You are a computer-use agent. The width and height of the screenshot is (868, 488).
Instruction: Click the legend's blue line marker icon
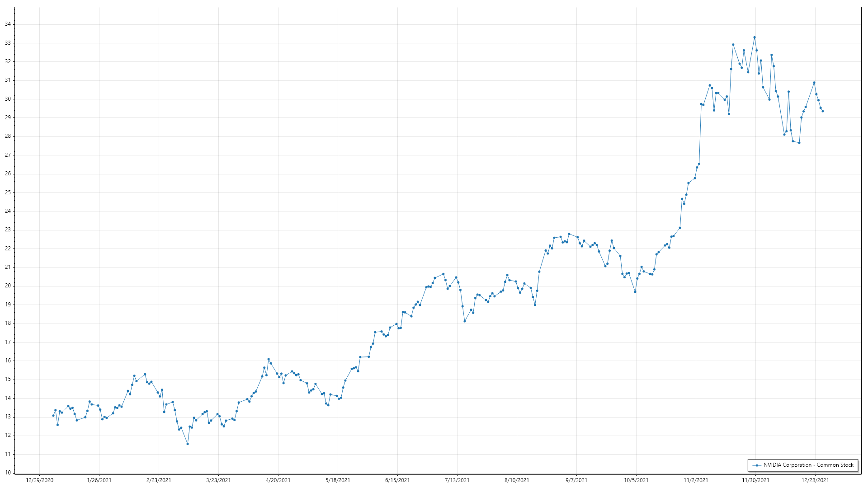coord(756,465)
